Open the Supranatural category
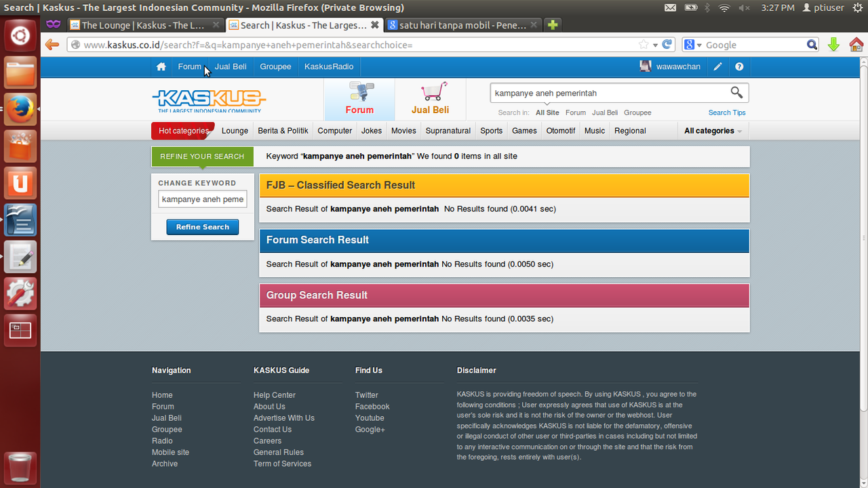The width and height of the screenshot is (868, 488). click(x=448, y=131)
